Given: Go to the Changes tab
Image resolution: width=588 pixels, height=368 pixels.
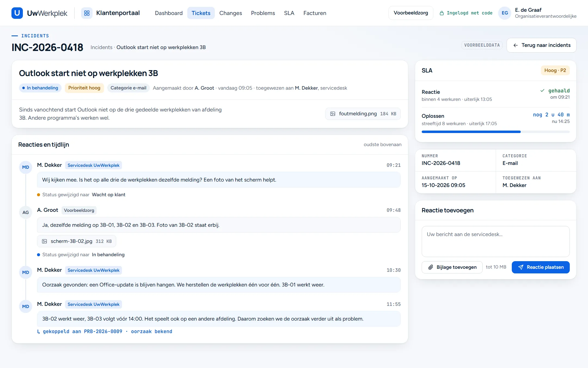Looking at the screenshot, I should click(x=231, y=13).
